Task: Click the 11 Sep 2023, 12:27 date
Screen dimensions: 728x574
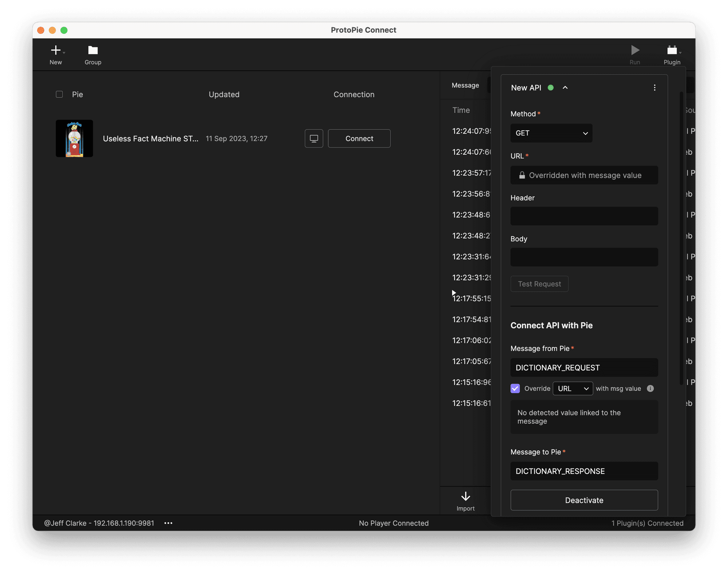Action: point(237,138)
